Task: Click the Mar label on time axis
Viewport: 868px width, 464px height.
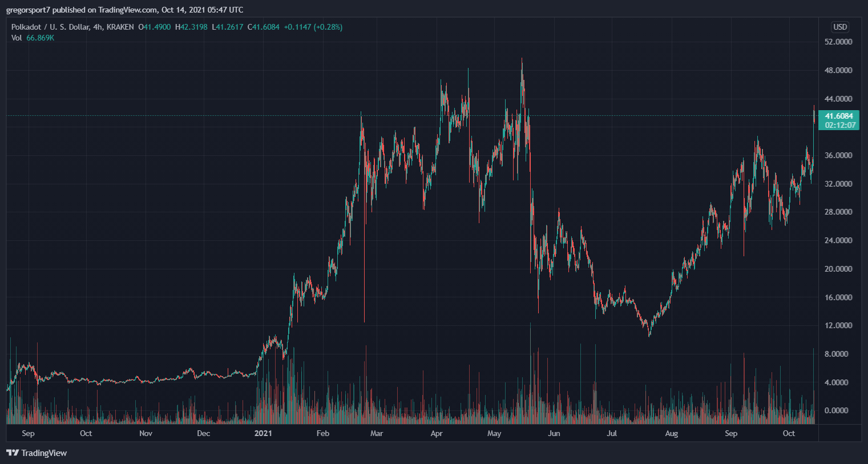Action: 377,433
